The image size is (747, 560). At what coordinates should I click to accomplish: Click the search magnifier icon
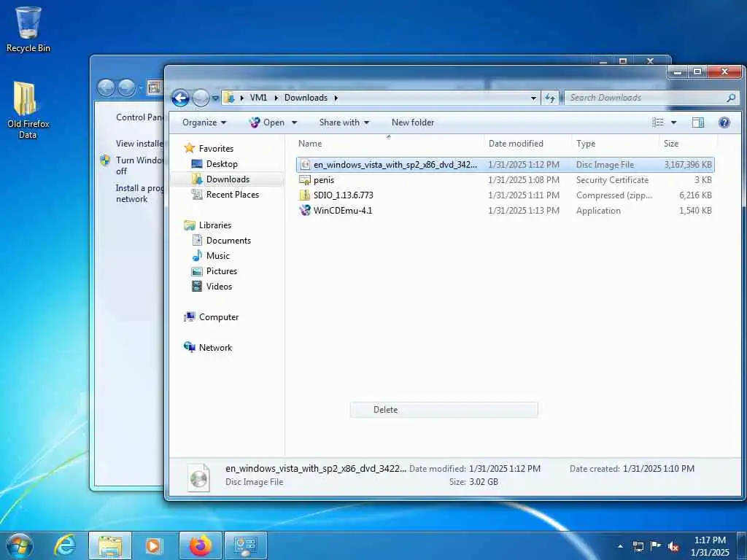pyautogui.click(x=731, y=98)
